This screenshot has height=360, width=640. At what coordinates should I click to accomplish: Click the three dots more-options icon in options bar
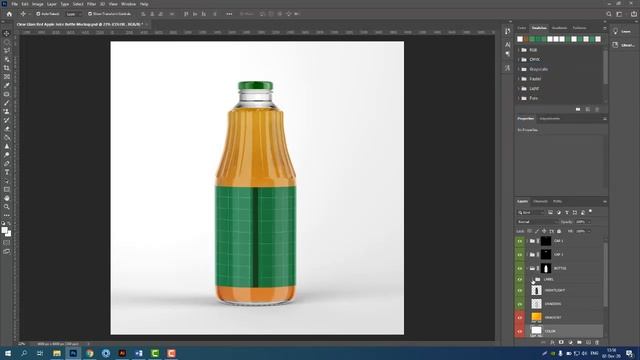229,14
